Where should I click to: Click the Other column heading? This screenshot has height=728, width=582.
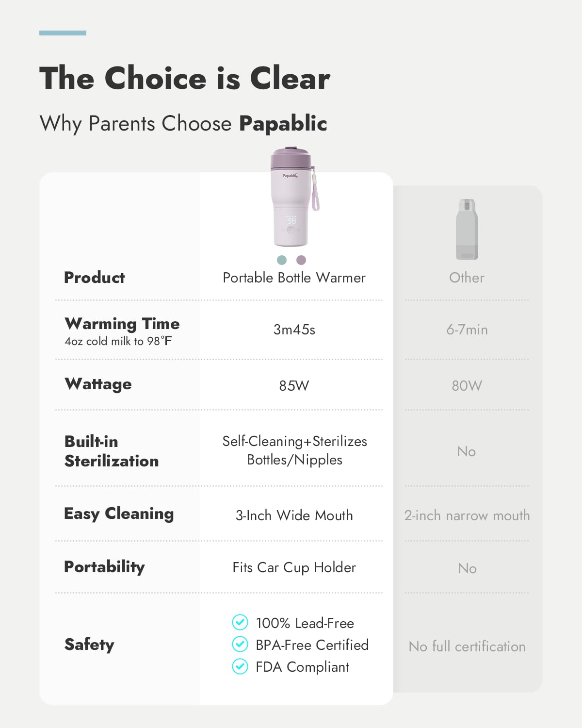point(467,278)
